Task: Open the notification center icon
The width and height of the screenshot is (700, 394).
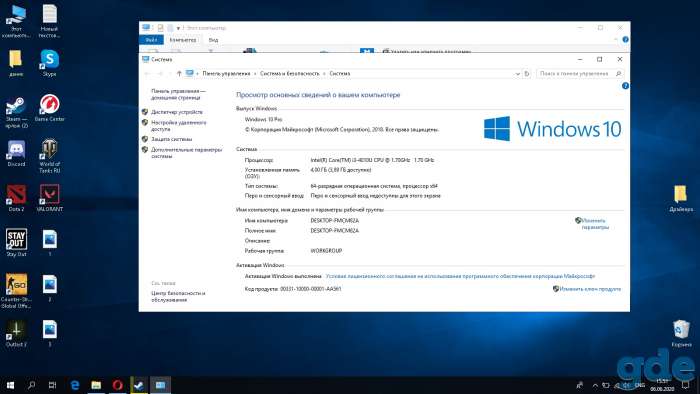Action: (x=686, y=385)
